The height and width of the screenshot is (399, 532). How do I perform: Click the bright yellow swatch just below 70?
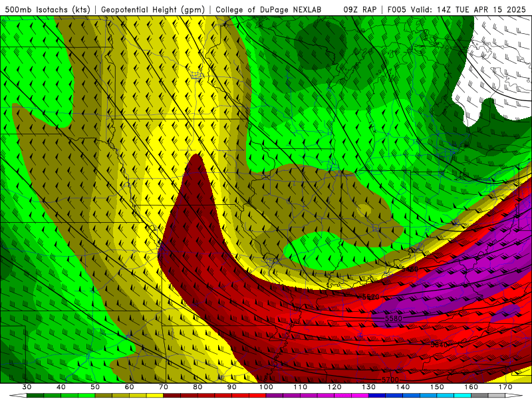(x=155, y=396)
